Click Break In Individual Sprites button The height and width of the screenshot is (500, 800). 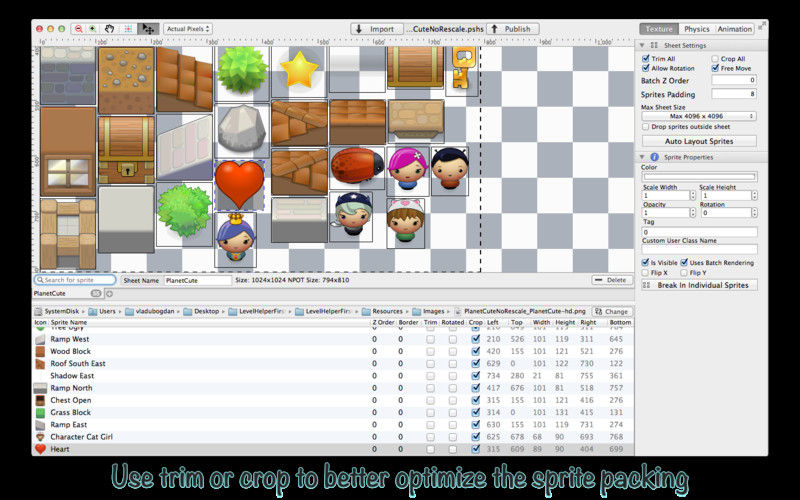699,285
